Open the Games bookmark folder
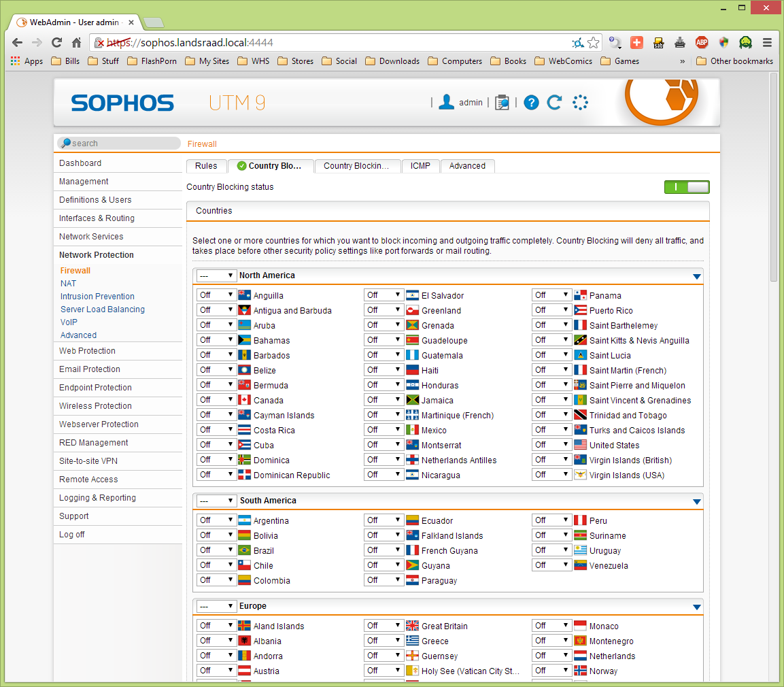 coord(620,61)
